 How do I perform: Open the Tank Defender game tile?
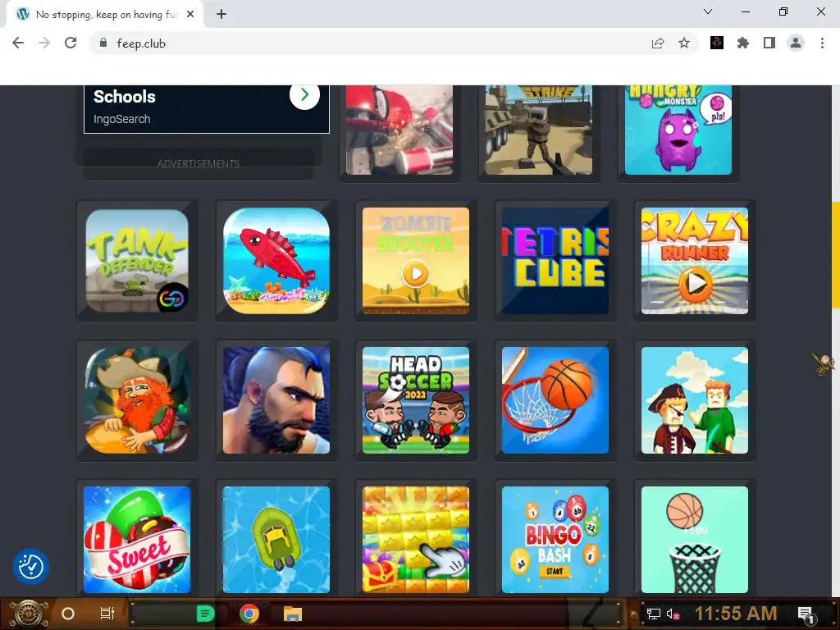click(x=137, y=261)
